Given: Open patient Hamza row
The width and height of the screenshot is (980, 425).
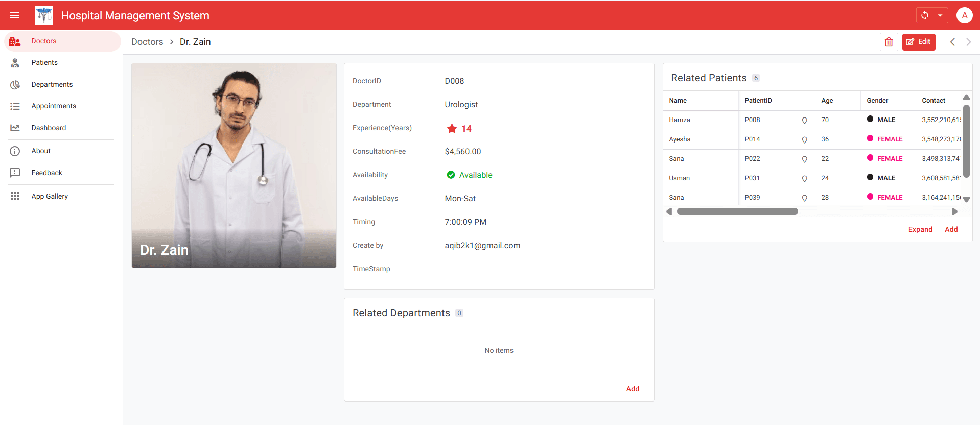Looking at the screenshot, I should [812, 120].
